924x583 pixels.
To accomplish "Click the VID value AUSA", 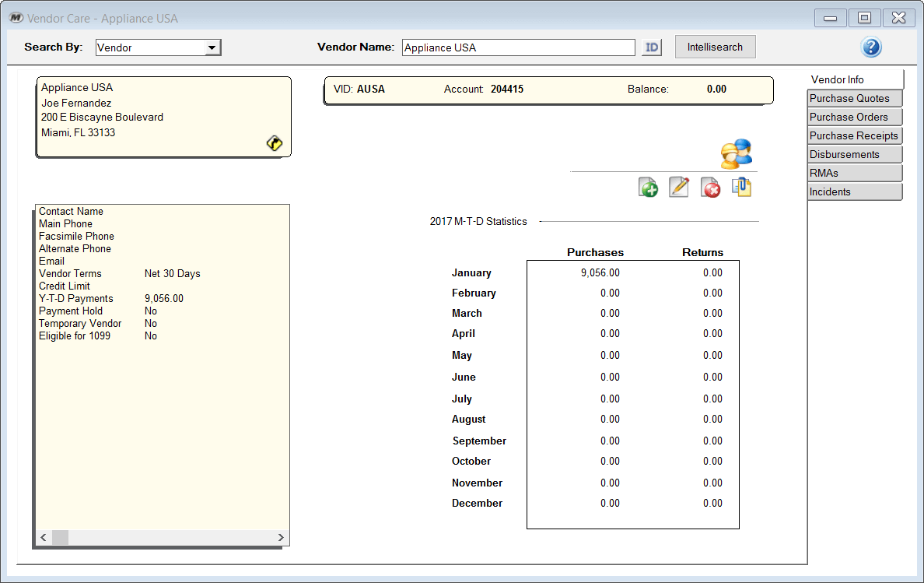I will pos(371,89).
